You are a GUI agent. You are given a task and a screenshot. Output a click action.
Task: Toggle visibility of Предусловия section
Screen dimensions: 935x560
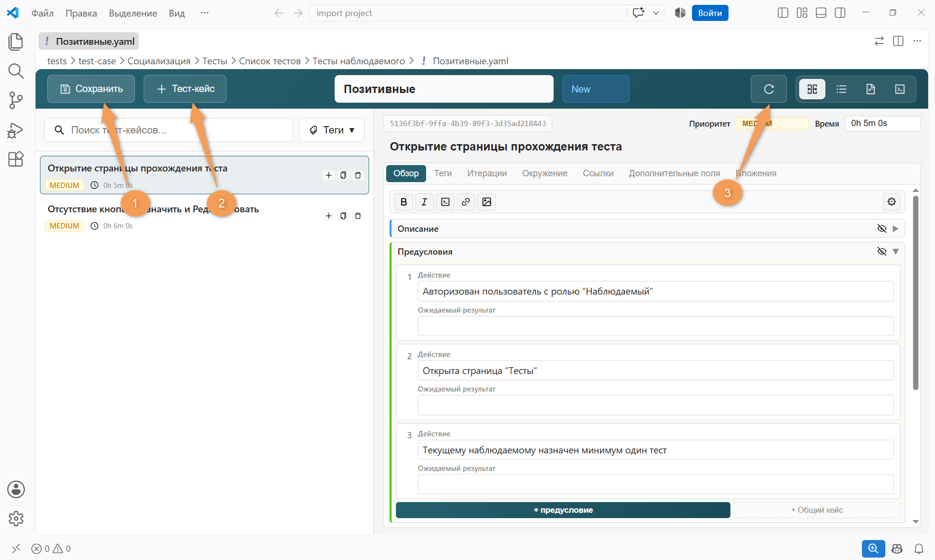[x=881, y=251]
